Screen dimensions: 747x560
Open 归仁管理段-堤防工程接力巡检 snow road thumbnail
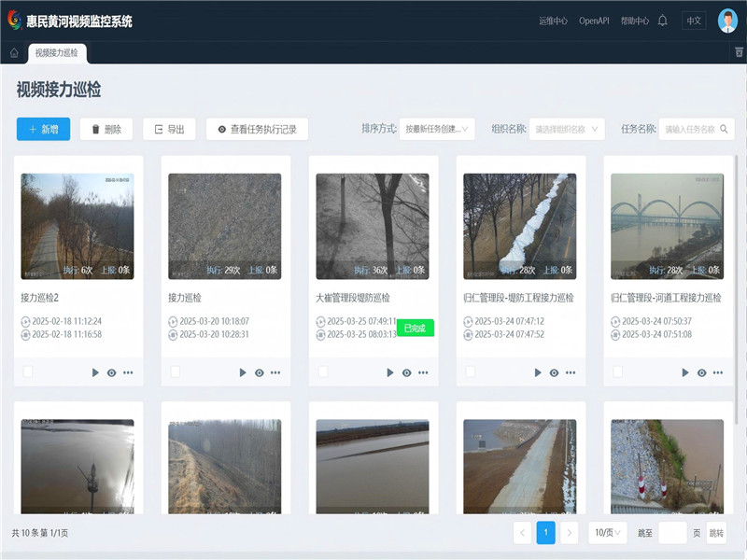click(x=520, y=226)
